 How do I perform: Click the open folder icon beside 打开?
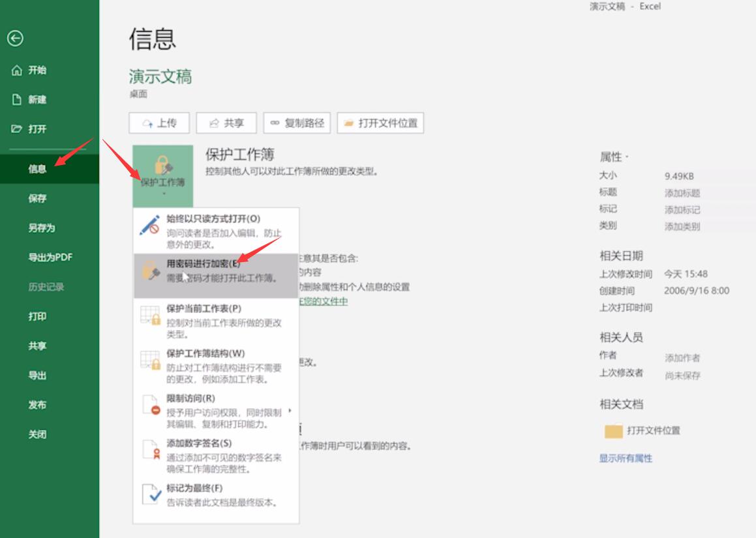(17, 128)
